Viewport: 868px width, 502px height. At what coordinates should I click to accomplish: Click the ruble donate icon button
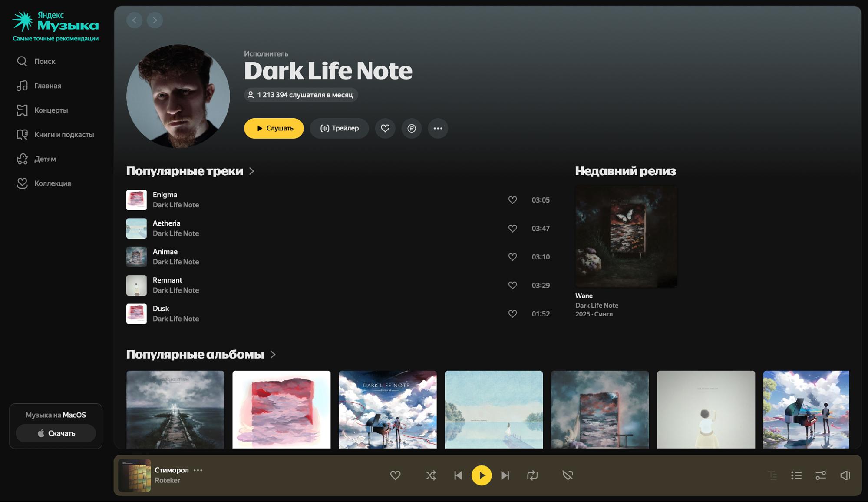click(x=411, y=128)
